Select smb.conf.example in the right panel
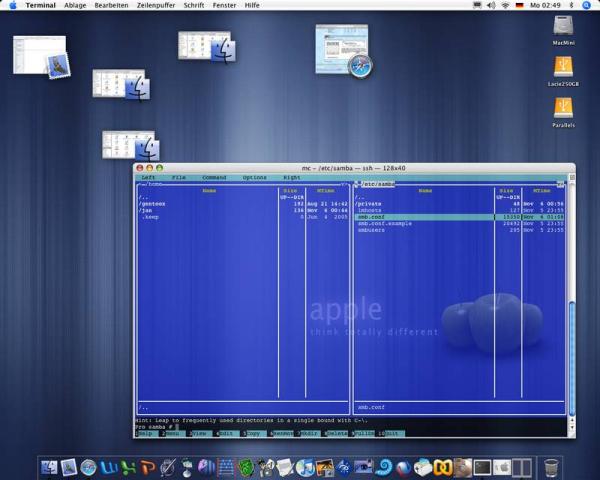 pos(385,223)
